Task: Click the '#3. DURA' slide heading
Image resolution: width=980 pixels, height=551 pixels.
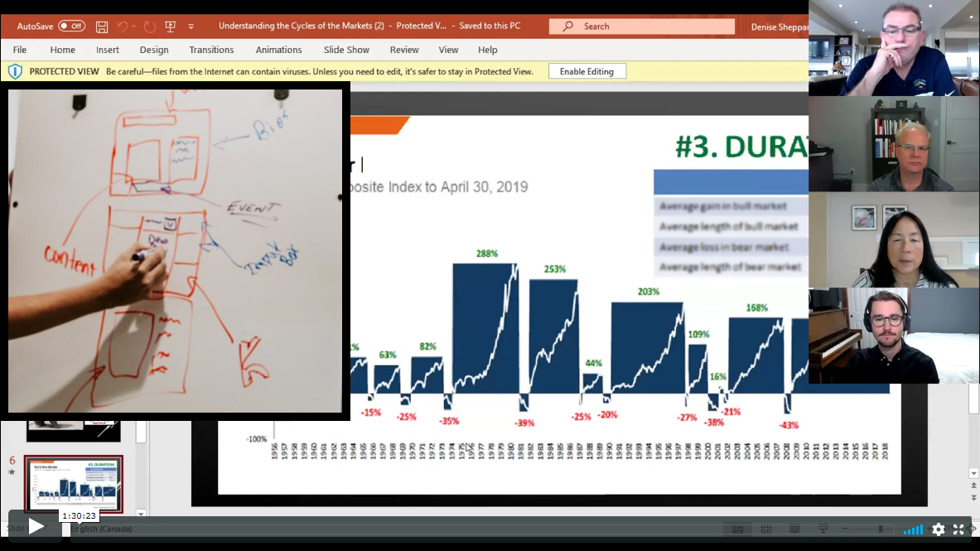Action: [x=742, y=147]
